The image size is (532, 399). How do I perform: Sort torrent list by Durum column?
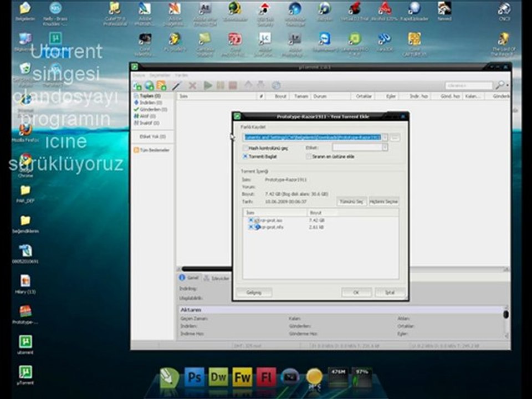pos(331,96)
